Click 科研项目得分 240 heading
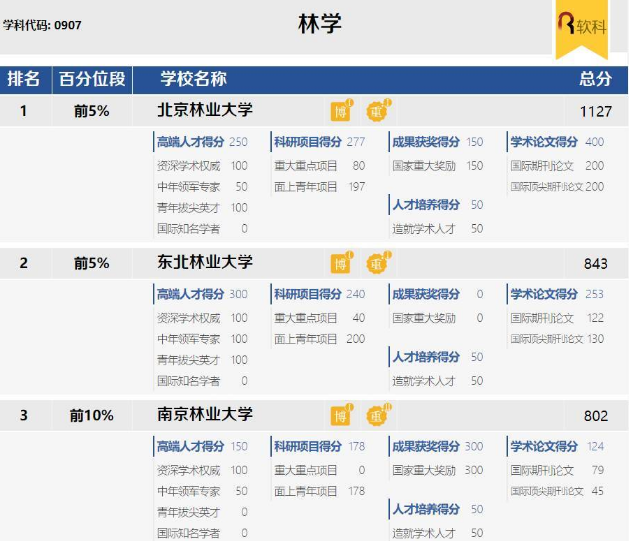The height and width of the screenshot is (541, 629). 320,294
